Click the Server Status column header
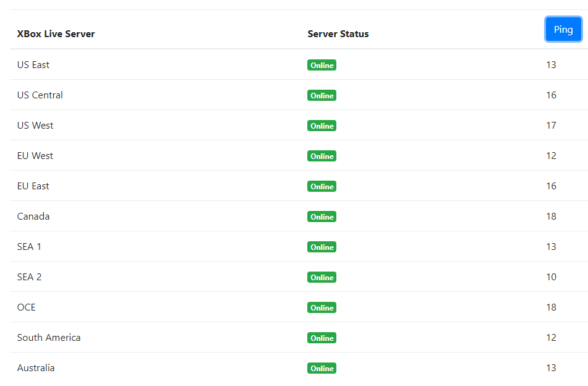 click(x=338, y=34)
